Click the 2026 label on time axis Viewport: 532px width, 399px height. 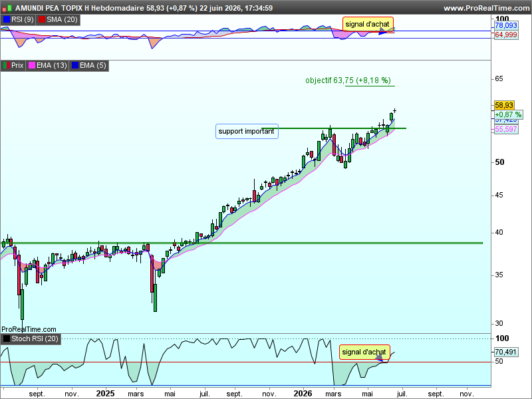[x=303, y=394]
